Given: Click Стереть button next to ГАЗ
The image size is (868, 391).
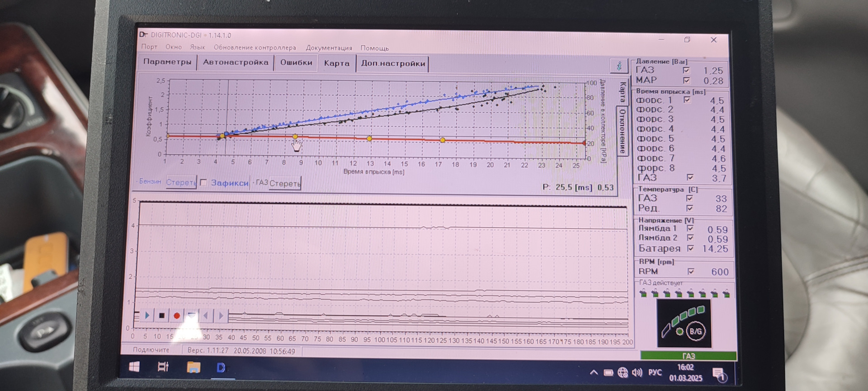Looking at the screenshot, I should (285, 183).
